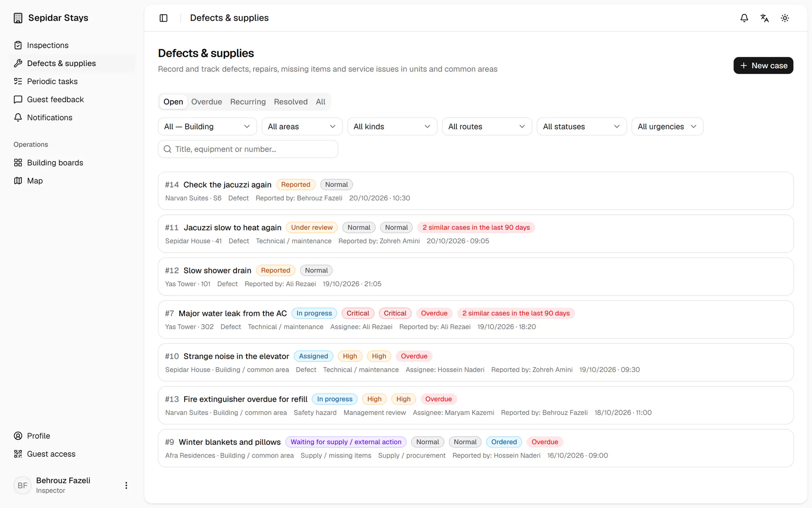Image resolution: width=812 pixels, height=508 pixels.
Task: Open case #11 Jacuzzi slow to heat again
Action: (476, 234)
